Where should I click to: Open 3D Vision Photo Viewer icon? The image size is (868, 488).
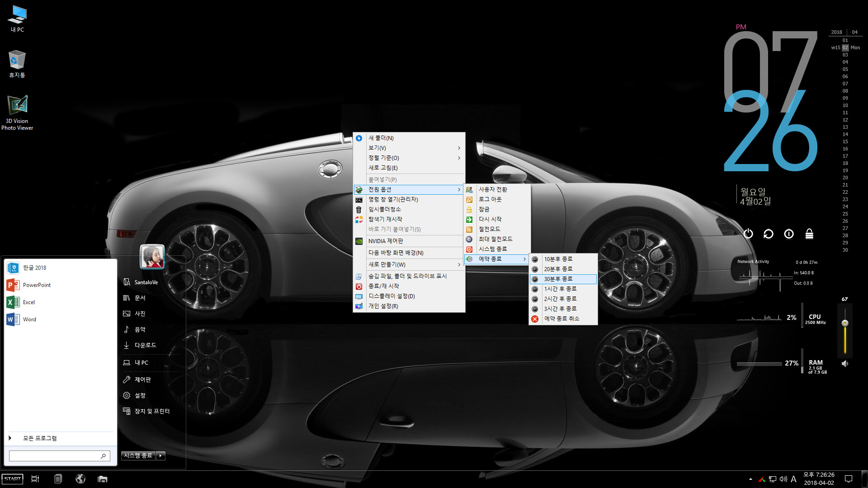point(17,113)
